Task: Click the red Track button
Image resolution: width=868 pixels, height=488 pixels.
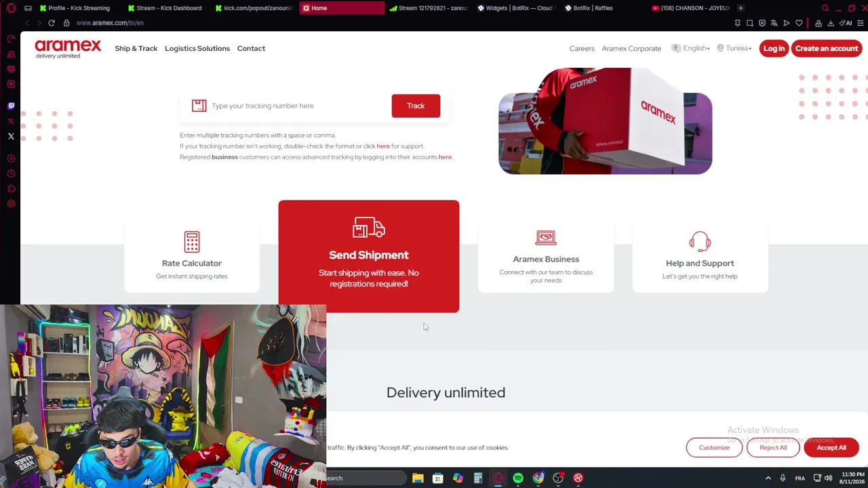Action: [x=416, y=106]
